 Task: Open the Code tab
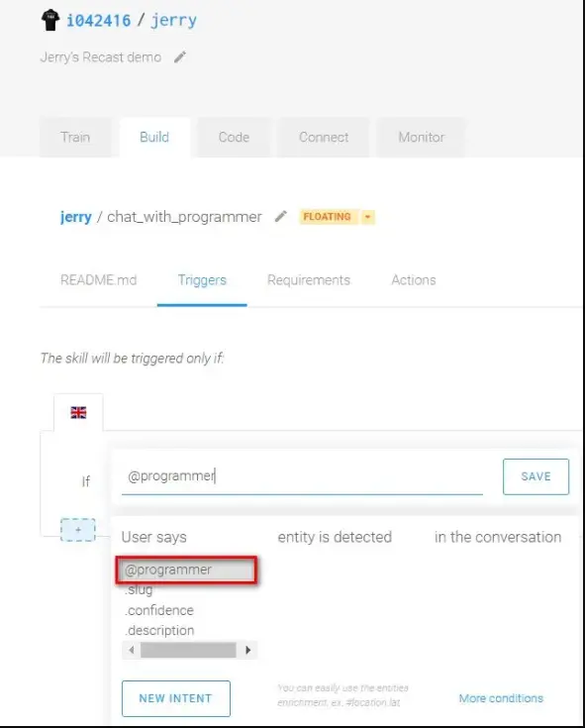[x=234, y=138]
